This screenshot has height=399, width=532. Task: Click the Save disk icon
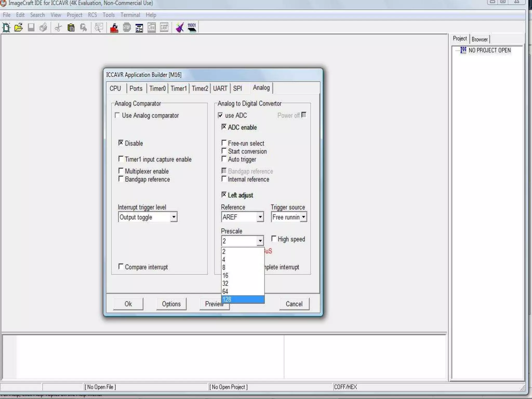tap(31, 27)
